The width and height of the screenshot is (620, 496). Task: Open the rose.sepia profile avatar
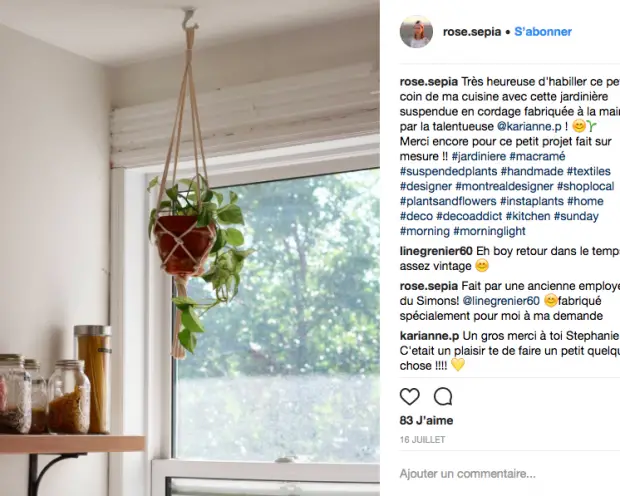[416, 32]
